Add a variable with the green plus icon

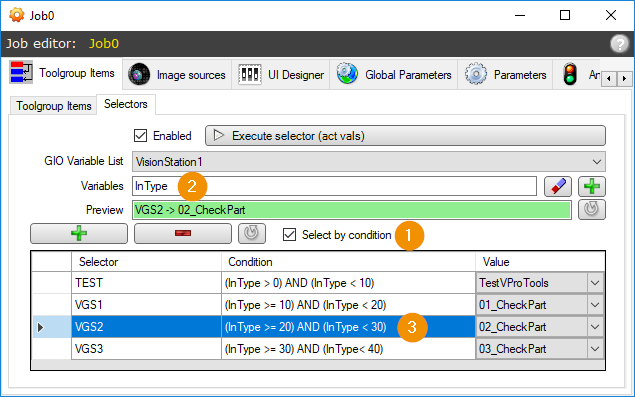pos(592,186)
